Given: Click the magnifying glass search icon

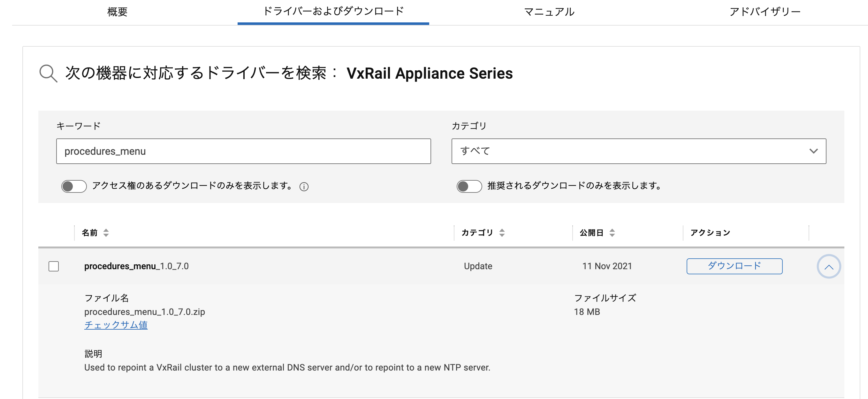Looking at the screenshot, I should (48, 73).
